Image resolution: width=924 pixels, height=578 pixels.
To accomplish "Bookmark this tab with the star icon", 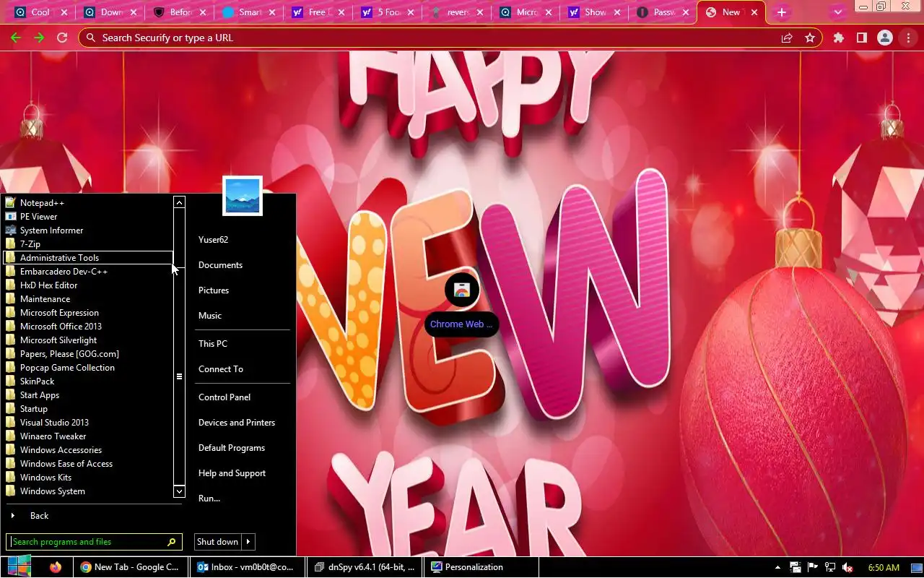I will [x=810, y=38].
